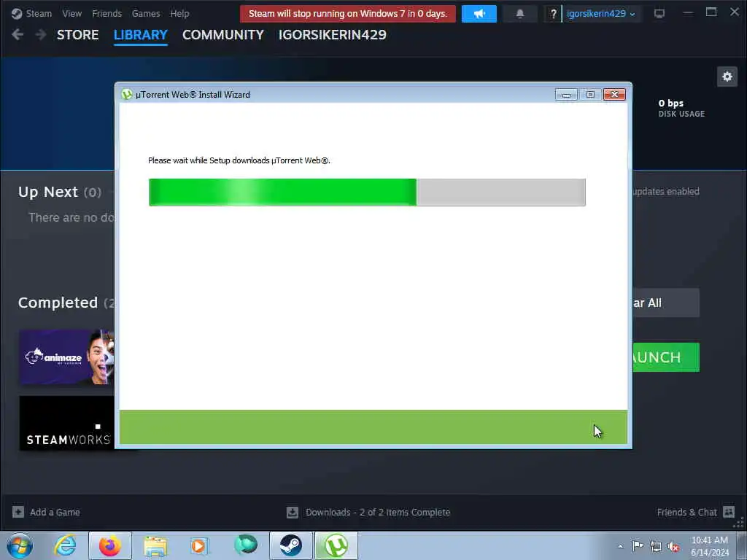Click the Up Next heading
Screen dimensions: 747x560
point(47,192)
